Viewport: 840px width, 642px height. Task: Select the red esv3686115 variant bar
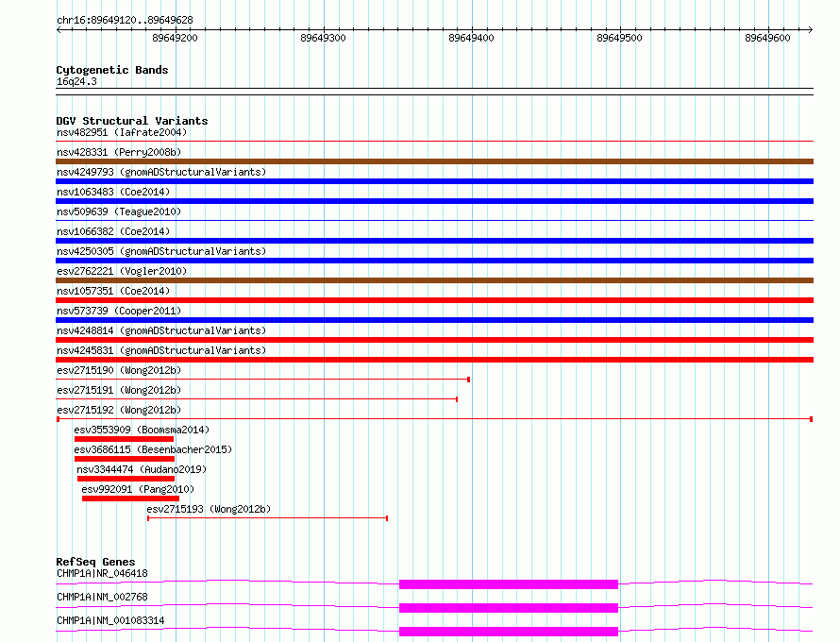point(125,459)
